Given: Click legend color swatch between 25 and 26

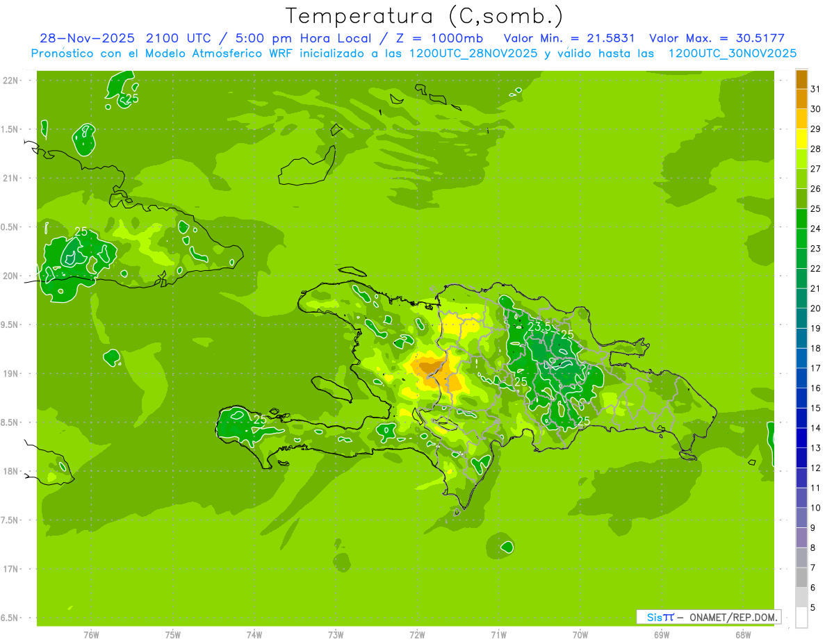Looking at the screenshot, I should [x=801, y=199].
